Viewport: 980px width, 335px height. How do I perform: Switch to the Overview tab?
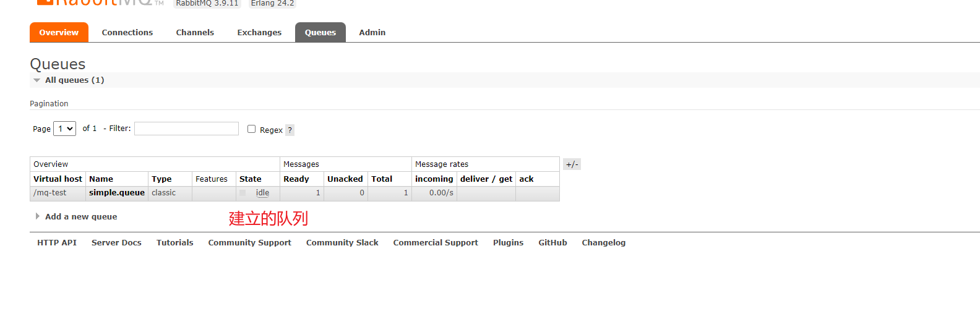59,33
